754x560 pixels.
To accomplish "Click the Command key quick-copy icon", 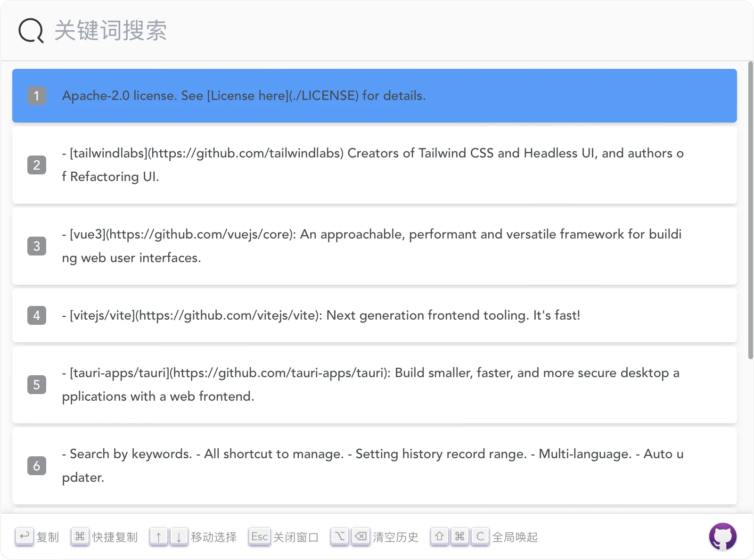I will pos(80,536).
